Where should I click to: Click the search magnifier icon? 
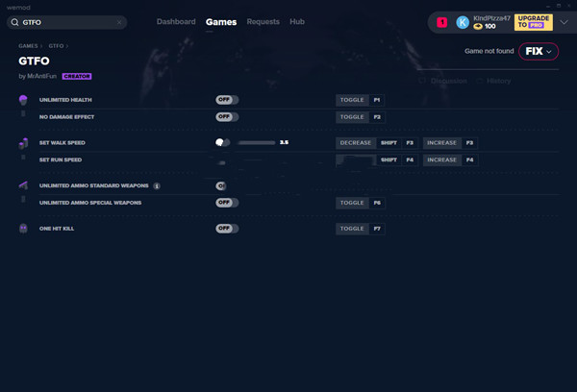tap(14, 22)
